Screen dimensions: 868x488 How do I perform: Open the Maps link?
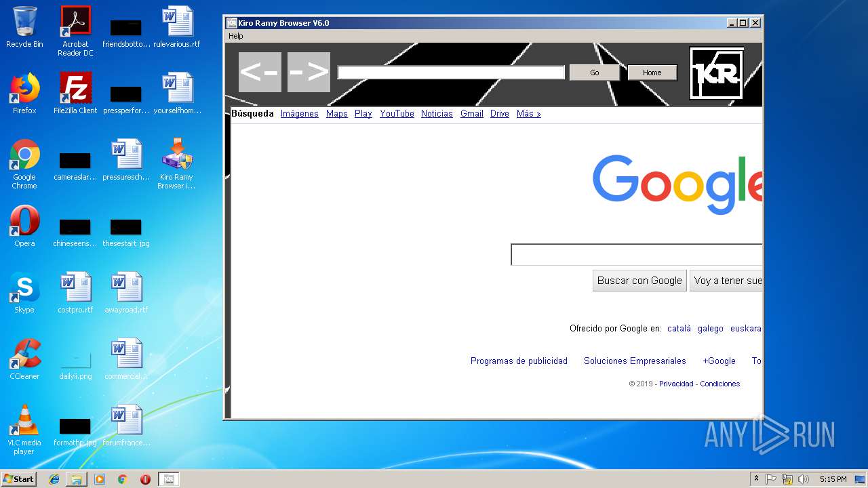tap(336, 114)
